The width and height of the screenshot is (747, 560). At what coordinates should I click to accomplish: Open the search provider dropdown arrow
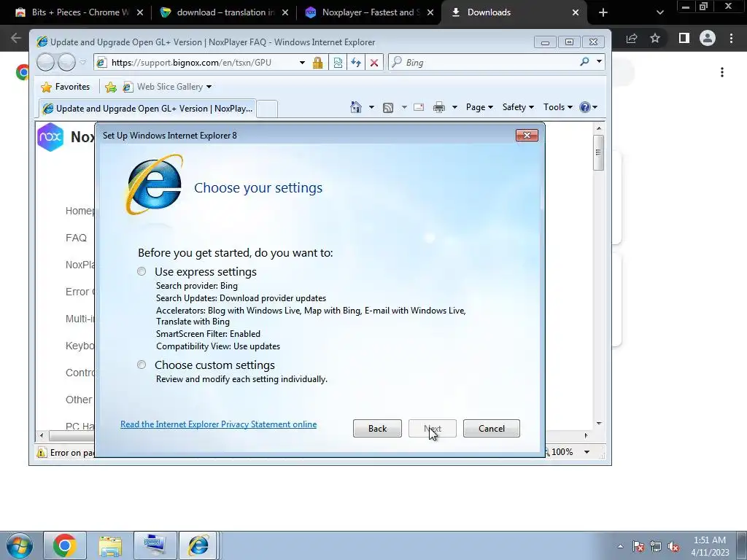[599, 62]
